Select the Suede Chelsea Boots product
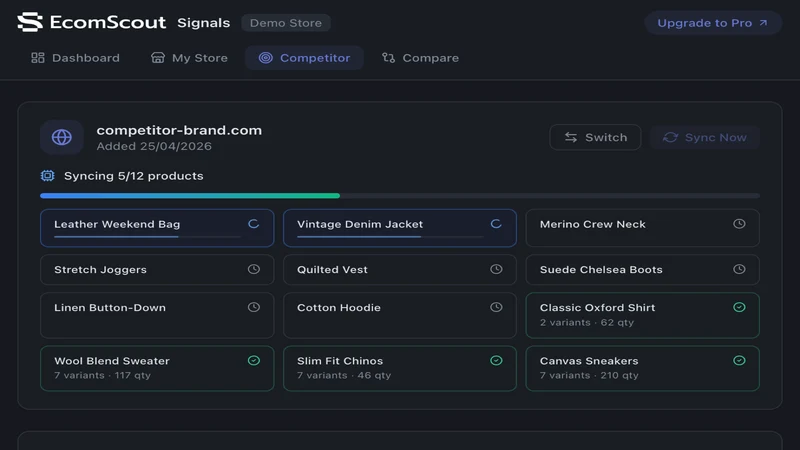Image resolution: width=800 pixels, height=450 pixels. coord(643,269)
